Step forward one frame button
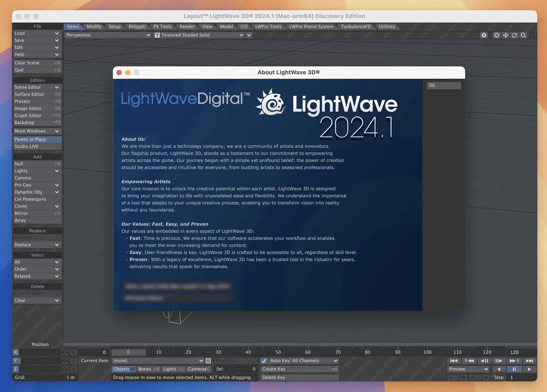The image size is (547, 392). [x=499, y=361]
